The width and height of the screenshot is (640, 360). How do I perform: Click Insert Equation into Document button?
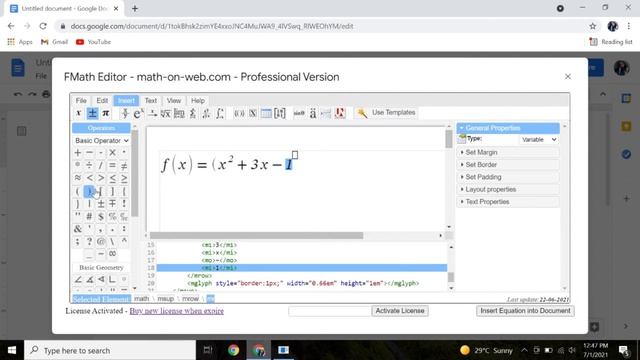(525, 311)
